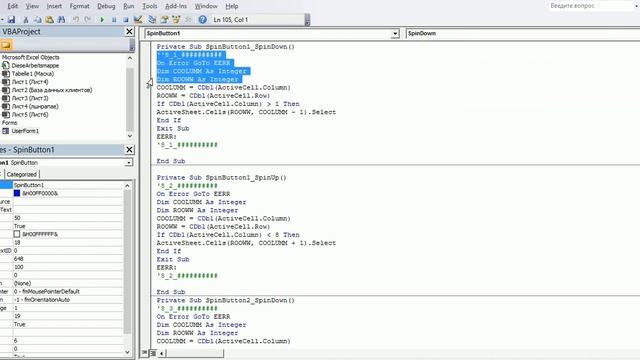Screen dimensions: 640x360
Task: Click the Paste clipboard icon
Action: click(x=49, y=20)
